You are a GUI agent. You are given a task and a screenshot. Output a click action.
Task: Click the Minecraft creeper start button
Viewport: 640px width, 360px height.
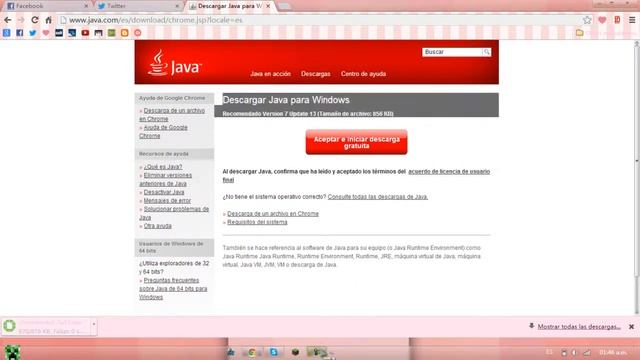[12, 352]
